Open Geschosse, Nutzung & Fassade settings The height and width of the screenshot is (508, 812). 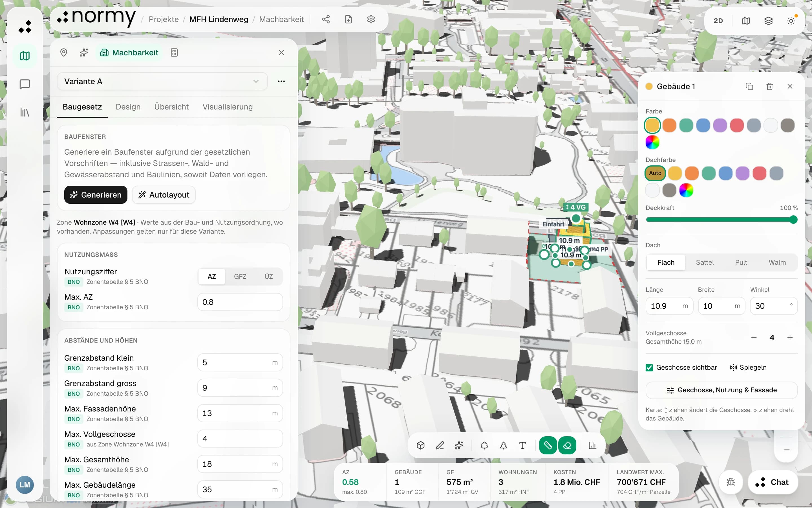[x=721, y=390]
